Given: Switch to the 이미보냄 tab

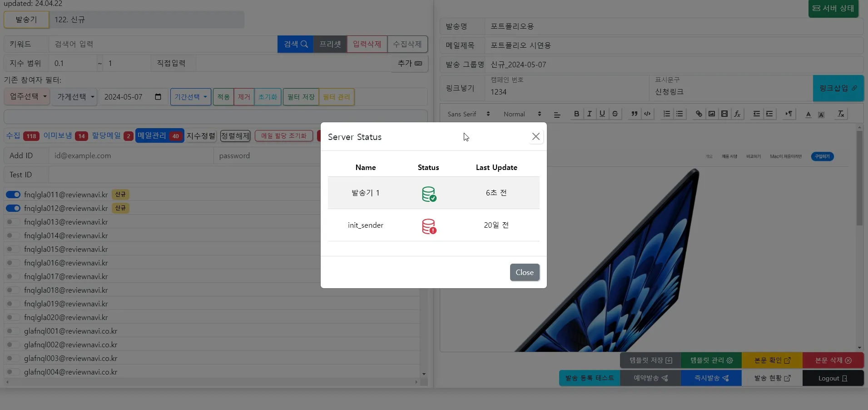Looking at the screenshot, I should [x=65, y=135].
